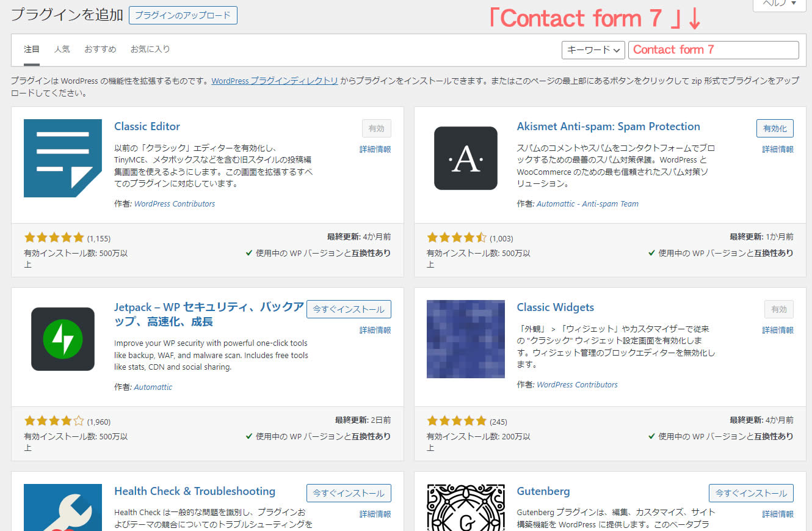Viewport: 812px width, 531px height.
Task: Click the Gutenberg title link
Action: [543, 491]
